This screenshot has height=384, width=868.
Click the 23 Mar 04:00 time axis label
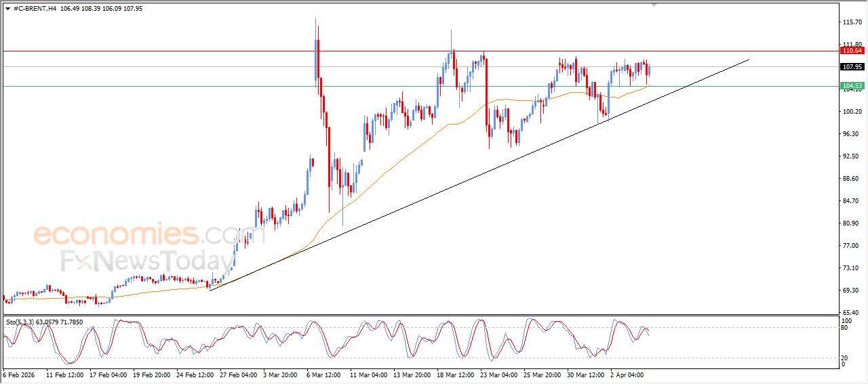click(x=500, y=374)
